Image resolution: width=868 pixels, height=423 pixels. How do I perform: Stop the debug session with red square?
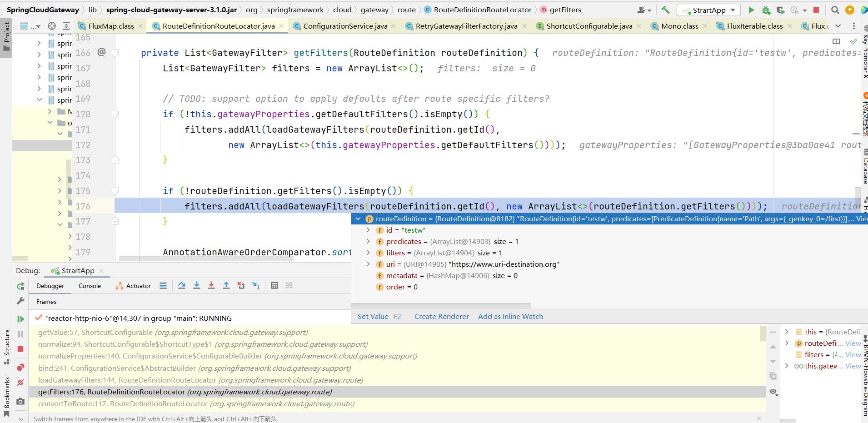[20, 349]
